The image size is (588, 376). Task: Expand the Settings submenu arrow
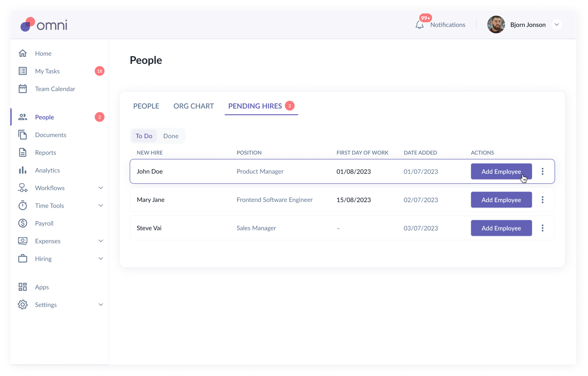click(x=101, y=305)
